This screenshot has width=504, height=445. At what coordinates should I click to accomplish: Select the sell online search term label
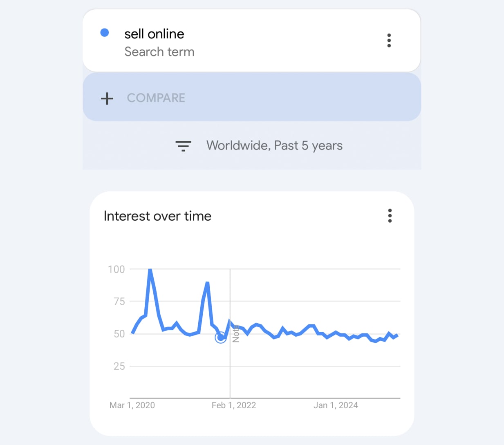[x=154, y=34]
